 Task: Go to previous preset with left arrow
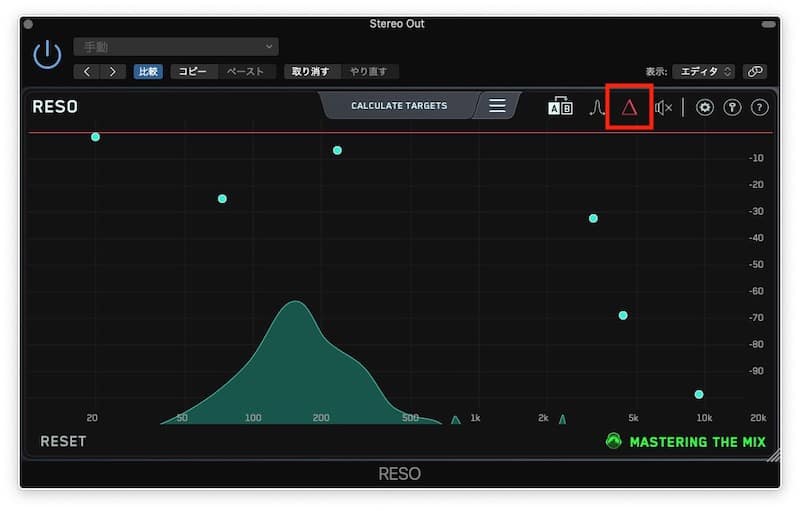(87, 71)
